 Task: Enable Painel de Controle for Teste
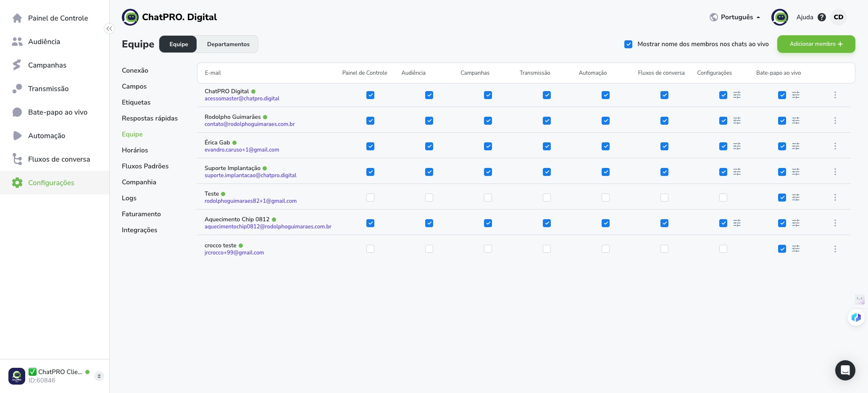tap(370, 198)
